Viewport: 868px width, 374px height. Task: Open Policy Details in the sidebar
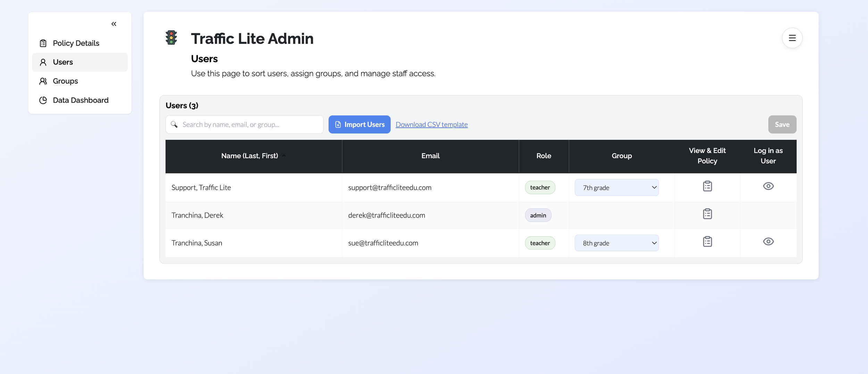click(80, 43)
